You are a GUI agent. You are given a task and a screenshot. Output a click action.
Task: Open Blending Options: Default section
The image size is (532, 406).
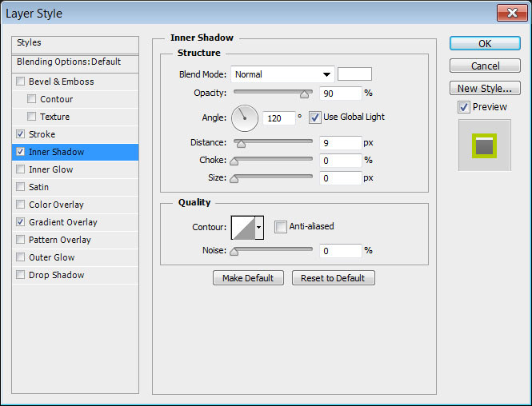point(69,62)
